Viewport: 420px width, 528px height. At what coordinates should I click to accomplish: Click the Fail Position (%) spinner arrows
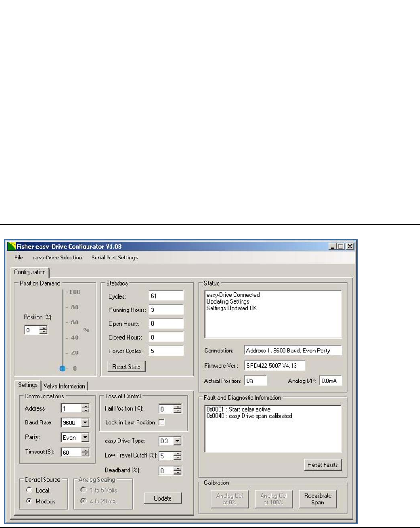pos(177,409)
